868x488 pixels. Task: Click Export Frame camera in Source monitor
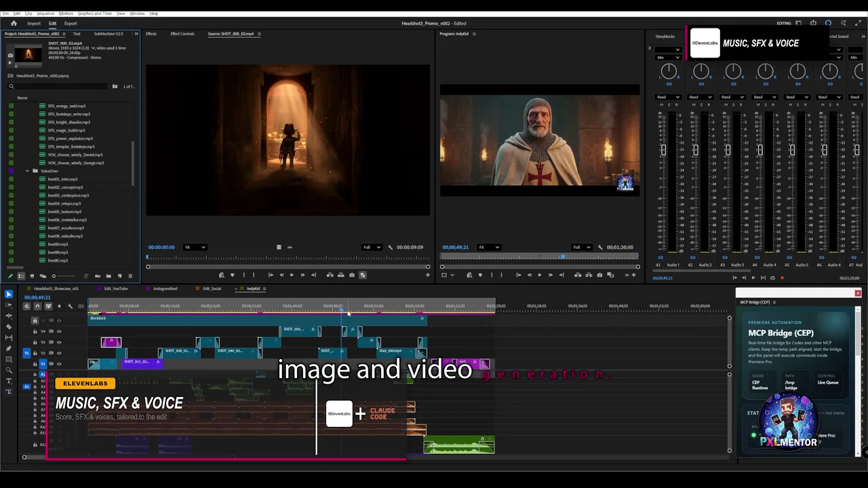351,274
